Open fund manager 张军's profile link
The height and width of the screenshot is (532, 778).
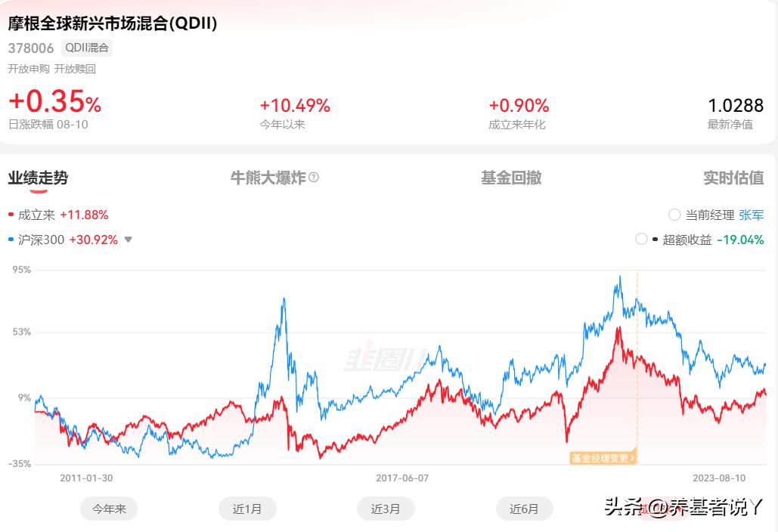point(751,215)
